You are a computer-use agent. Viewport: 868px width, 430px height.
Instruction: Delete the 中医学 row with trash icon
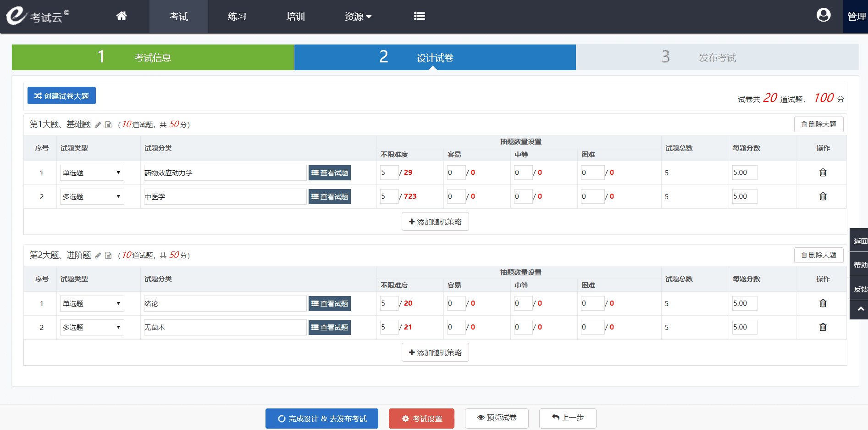pos(823,196)
